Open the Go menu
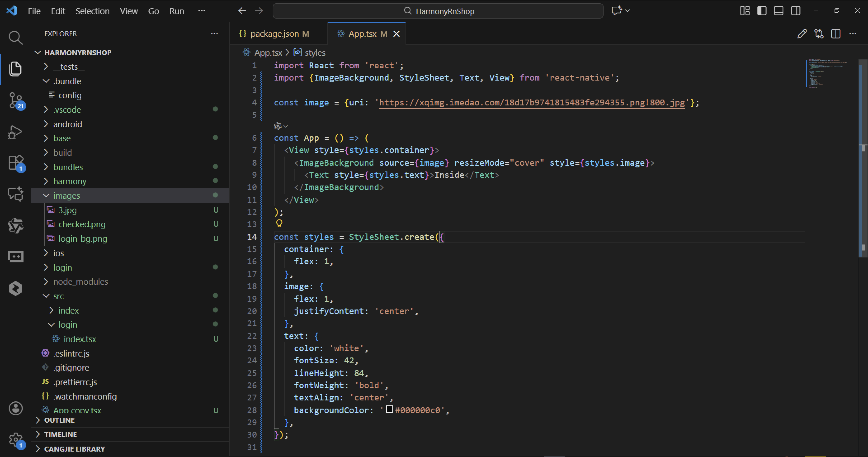 click(x=153, y=11)
